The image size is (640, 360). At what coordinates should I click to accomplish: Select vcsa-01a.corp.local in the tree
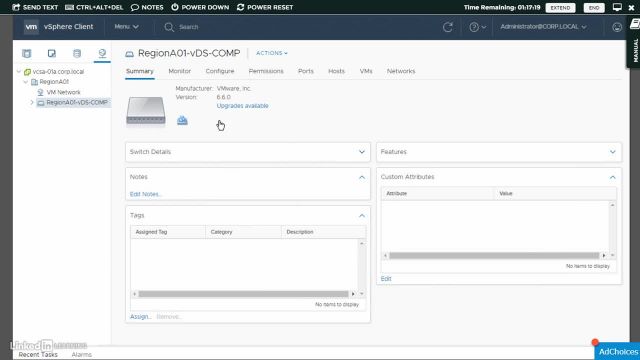coord(58,71)
